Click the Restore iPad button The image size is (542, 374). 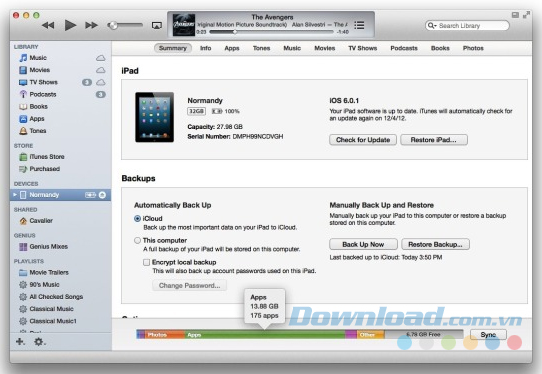click(434, 140)
